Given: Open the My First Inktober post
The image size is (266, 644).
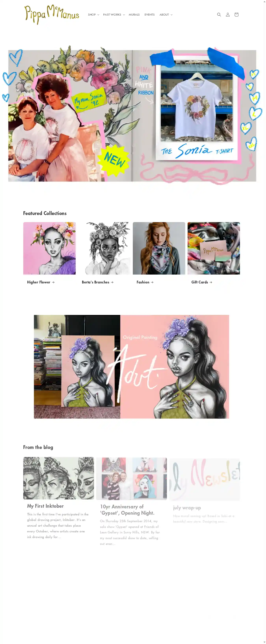Looking at the screenshot, I should pos(46,506).
